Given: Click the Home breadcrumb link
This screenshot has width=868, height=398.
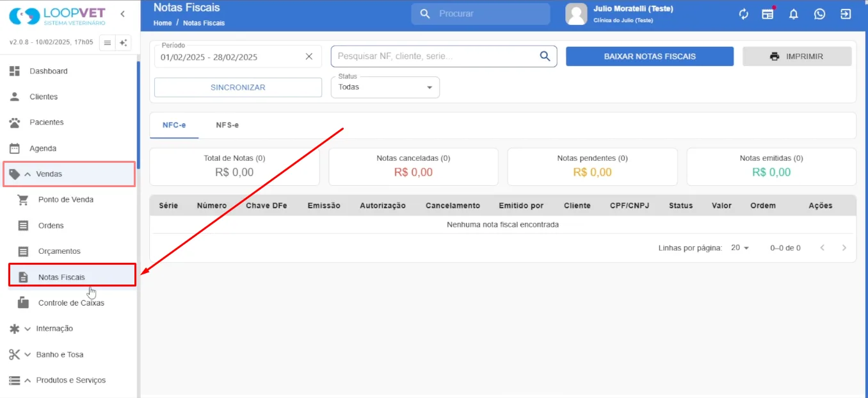Looking at the screenshot, I should point(163,23).
